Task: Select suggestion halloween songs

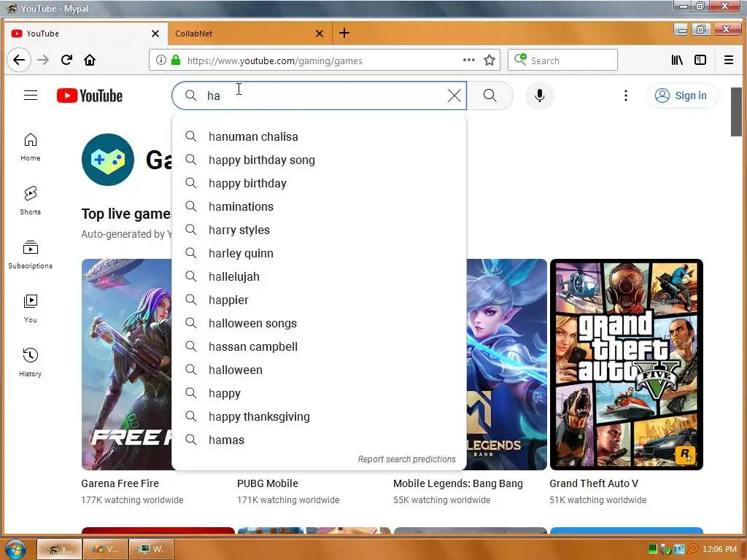Action: pos(319,323)
